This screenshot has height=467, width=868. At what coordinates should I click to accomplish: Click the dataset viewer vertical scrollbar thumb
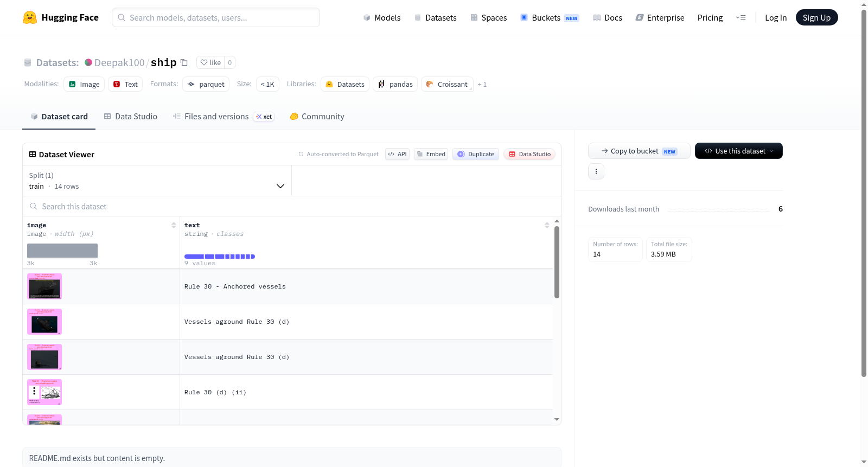point(557,262)
